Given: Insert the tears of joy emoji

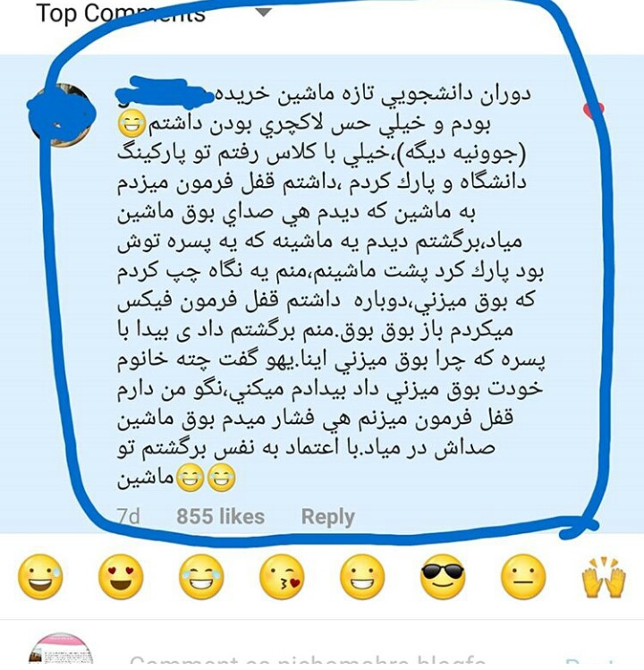Looking at the screenshot, I should pyautogui.click(x=201, y=576).
